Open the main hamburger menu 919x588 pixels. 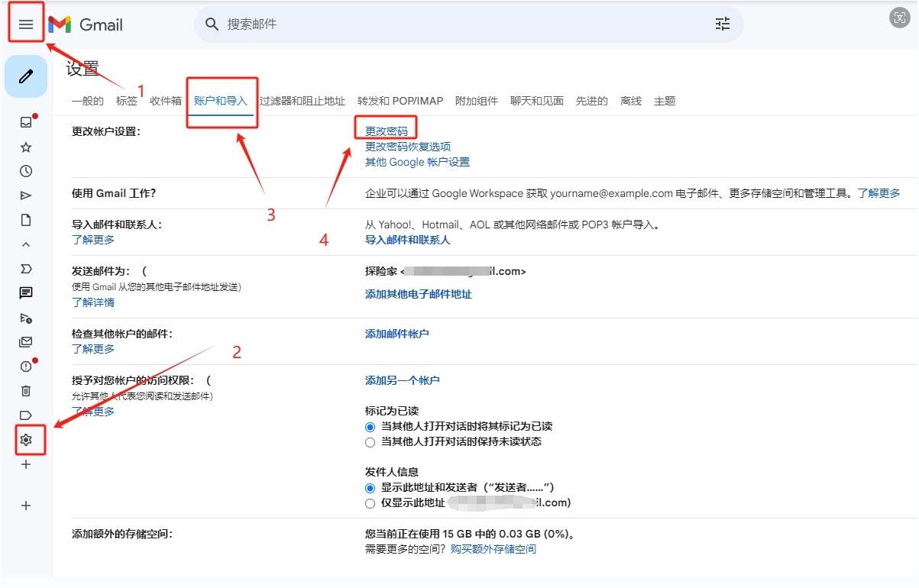[26, 22]
